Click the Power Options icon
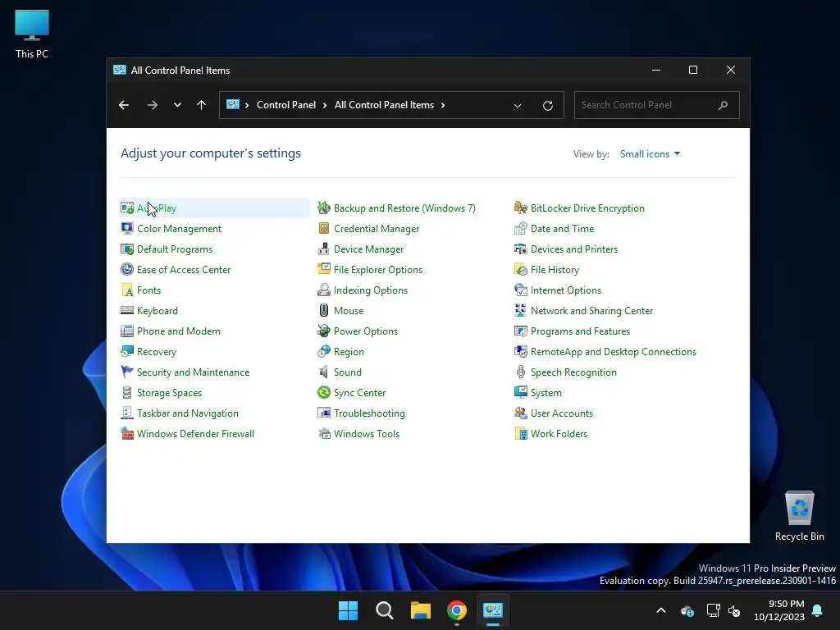840x630 pixels. 323,331
